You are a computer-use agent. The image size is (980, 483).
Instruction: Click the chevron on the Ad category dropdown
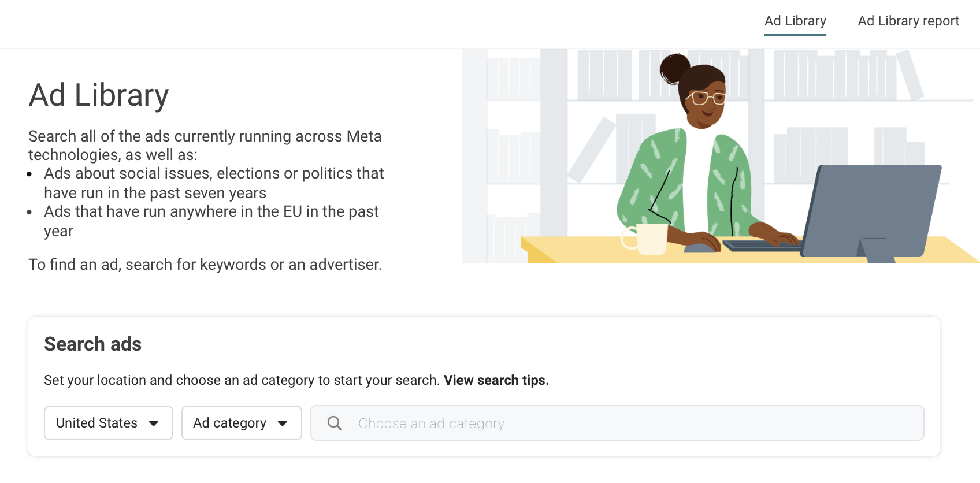(283, 423)
